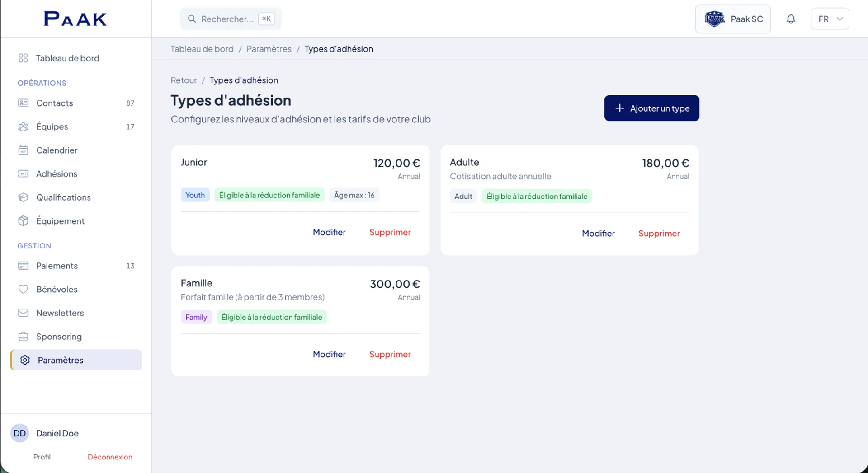868x473 pixels.
Task: Click the Retour link
Action: point(184,80)
